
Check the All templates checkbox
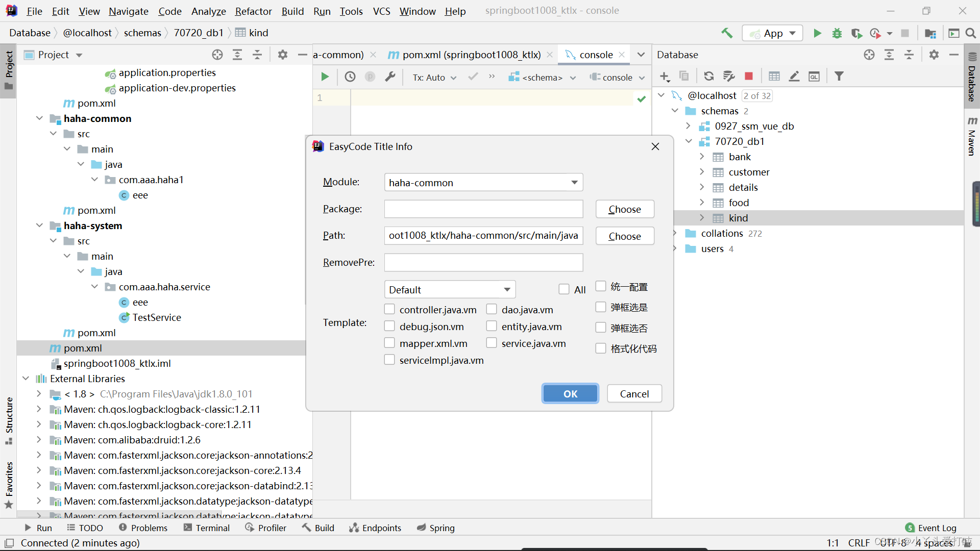[564, 290]
